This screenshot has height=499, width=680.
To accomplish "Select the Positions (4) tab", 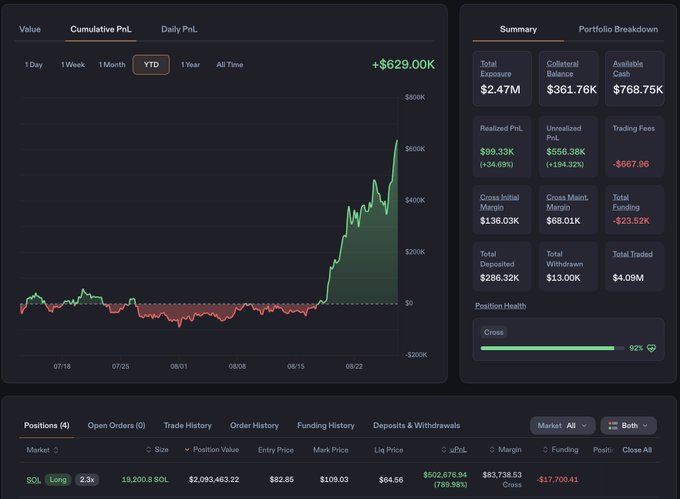I will [x=46, y=425].
